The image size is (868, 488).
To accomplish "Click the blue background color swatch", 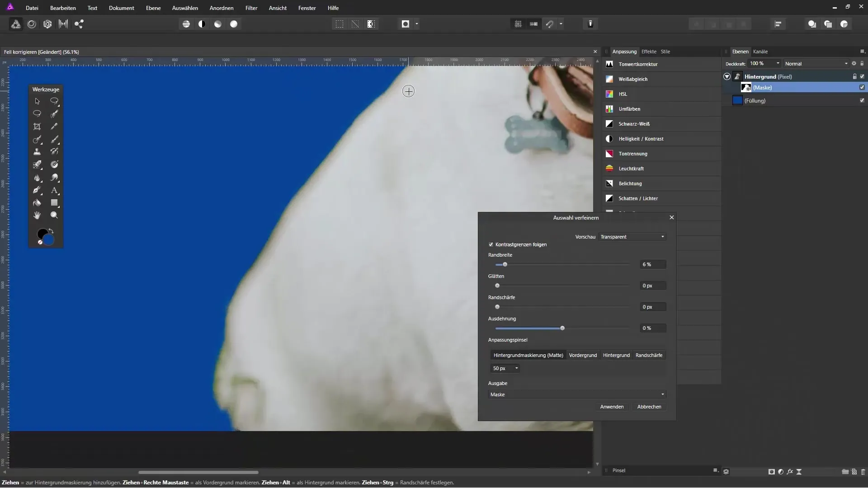I will pos(48,240).
